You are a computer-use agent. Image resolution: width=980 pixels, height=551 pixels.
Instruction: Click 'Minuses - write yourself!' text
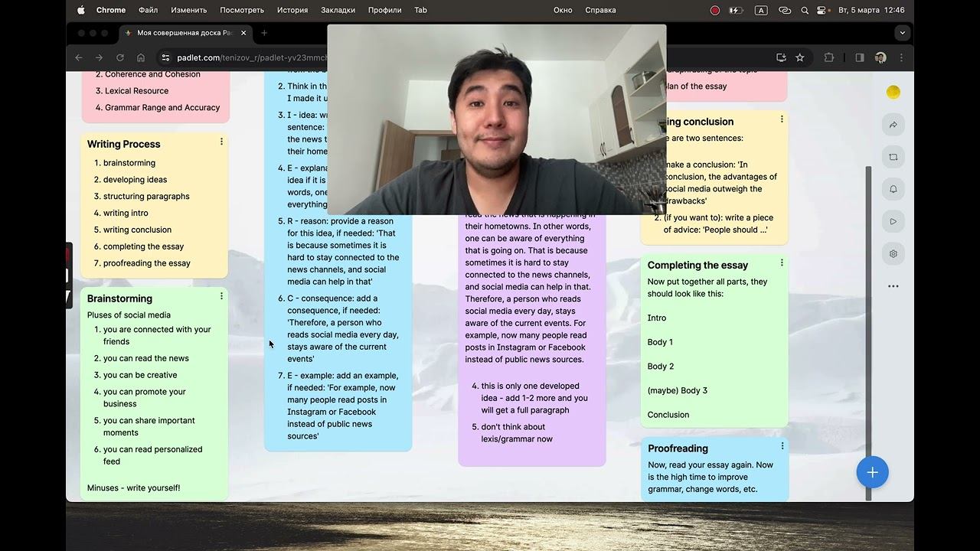tap(134, 488)
